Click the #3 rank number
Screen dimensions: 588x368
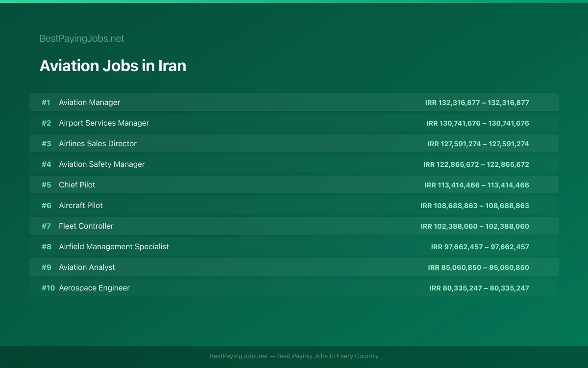[46, 144]
